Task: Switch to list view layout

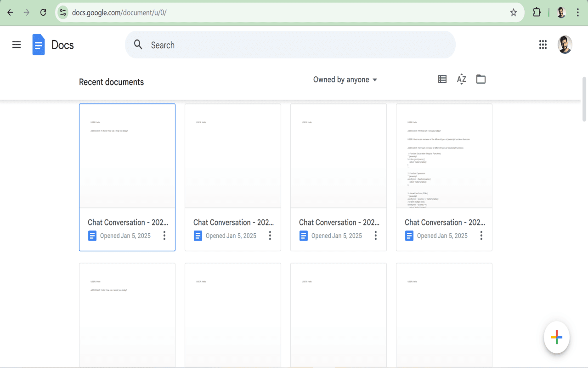Action: pyautogui.click(x=442, y=79)
